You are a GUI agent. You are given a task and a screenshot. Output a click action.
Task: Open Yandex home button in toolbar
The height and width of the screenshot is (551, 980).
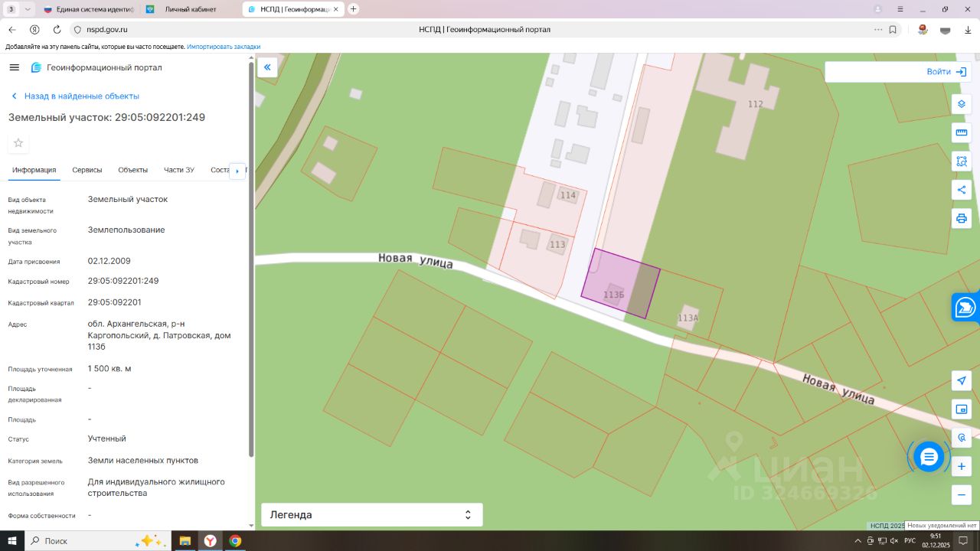click(34, 29)
